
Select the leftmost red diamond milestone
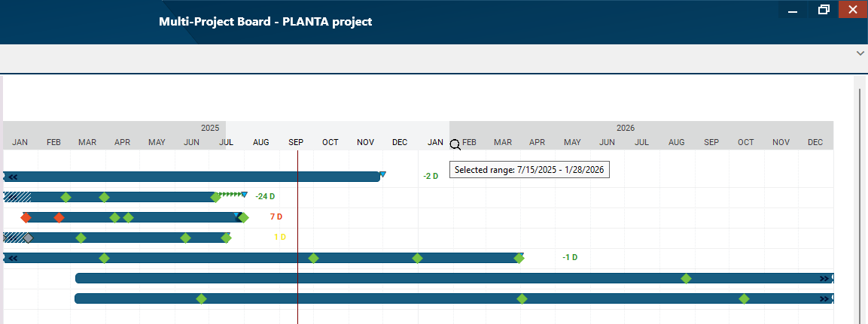26,217
